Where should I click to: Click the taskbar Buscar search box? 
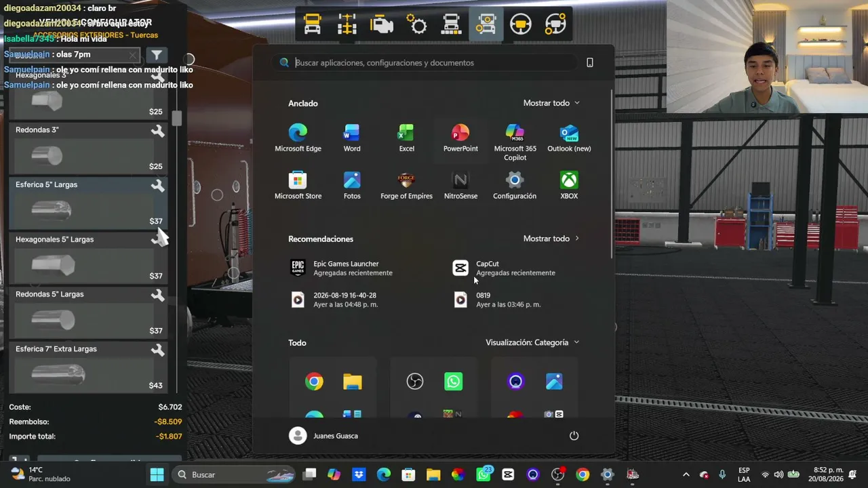pos(233,474)
